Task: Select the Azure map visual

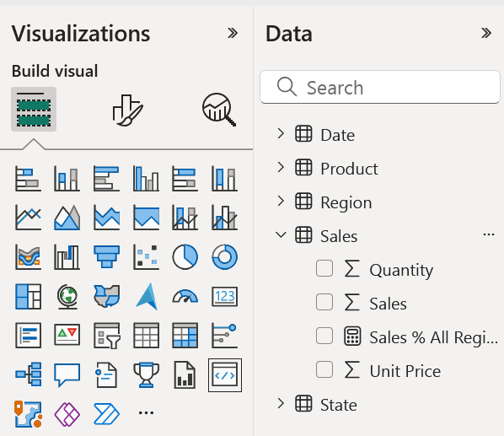Action: (147, 296)
